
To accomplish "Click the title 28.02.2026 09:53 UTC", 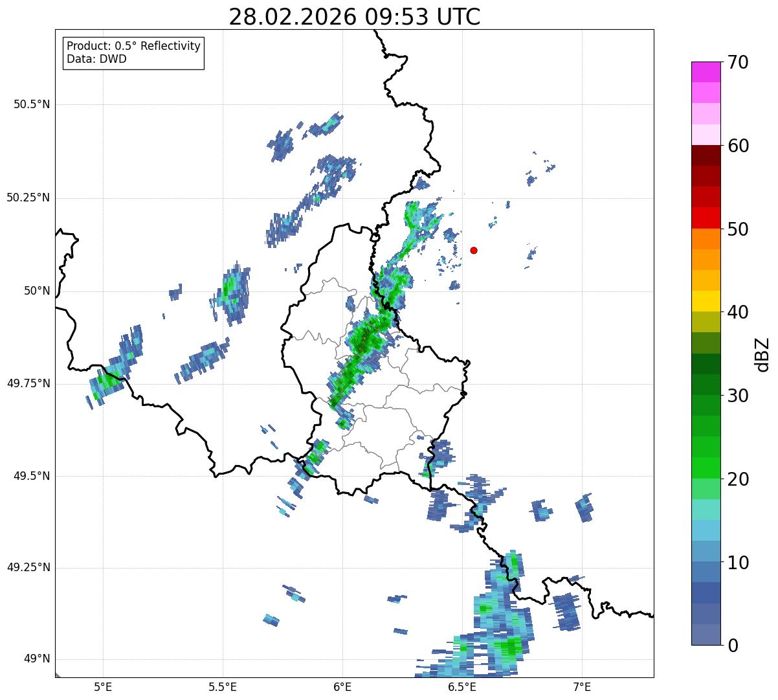I will coord(355,17).
